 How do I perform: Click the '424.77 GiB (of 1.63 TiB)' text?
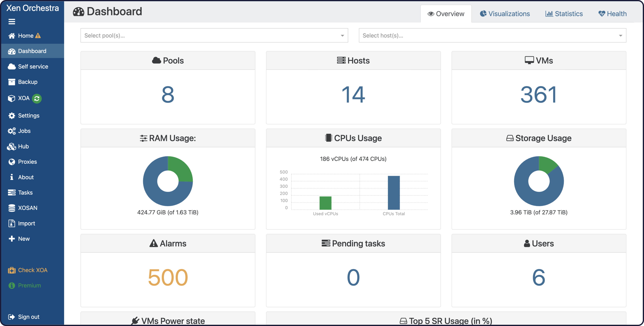coord(168,212)
